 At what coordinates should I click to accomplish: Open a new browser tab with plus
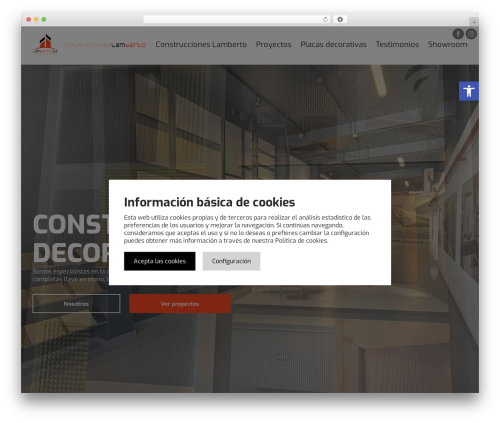(474, 22)
